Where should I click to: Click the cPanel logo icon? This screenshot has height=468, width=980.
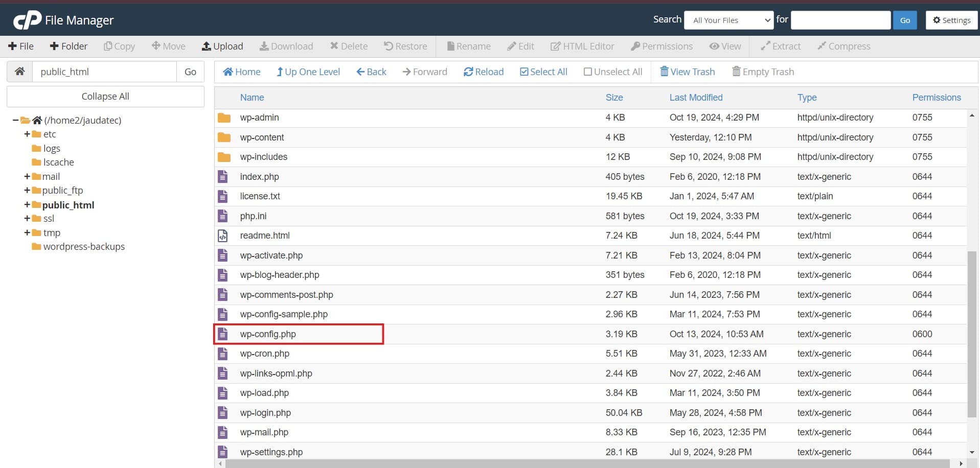click(x=27, y=20)
